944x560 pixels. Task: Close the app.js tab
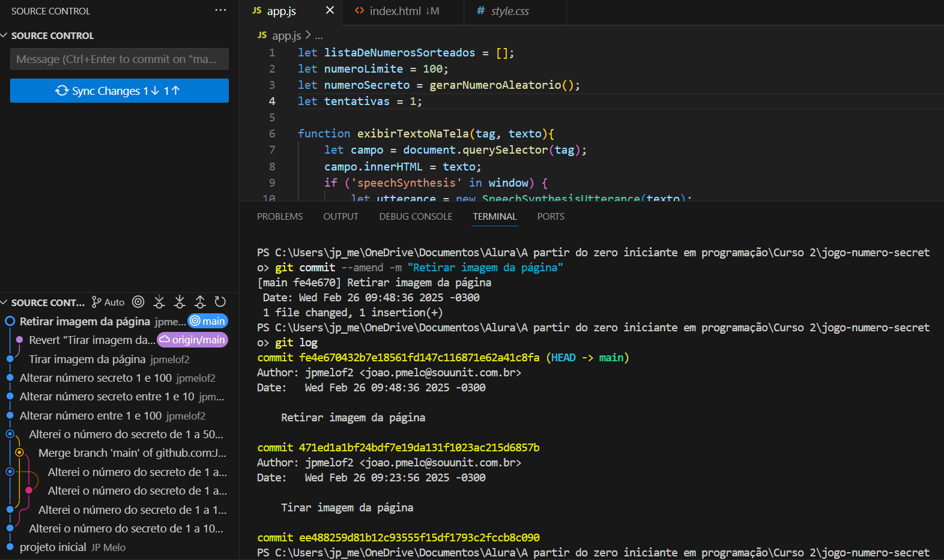click(330, 10)
